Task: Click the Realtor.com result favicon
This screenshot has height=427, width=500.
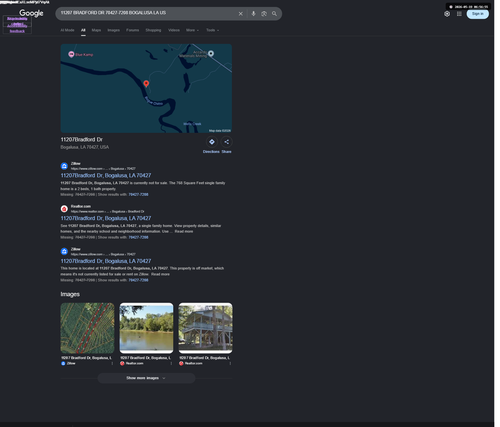Action: pyautogui.click(x=64, y=209)
